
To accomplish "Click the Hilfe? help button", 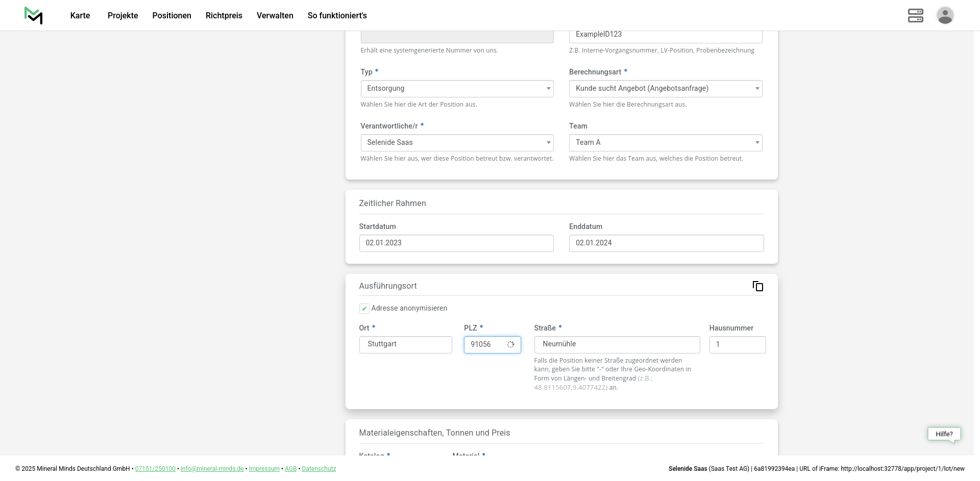I will [x=944, y=434].
